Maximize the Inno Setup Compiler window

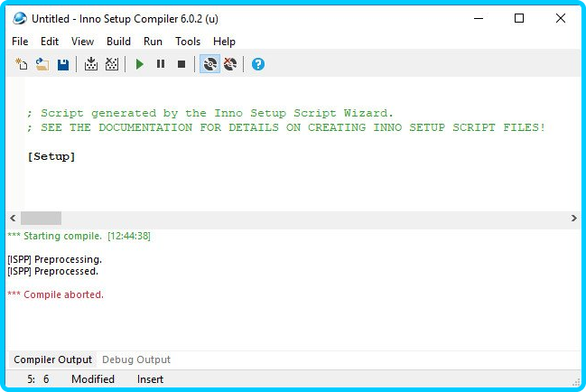tap(519, 18)
